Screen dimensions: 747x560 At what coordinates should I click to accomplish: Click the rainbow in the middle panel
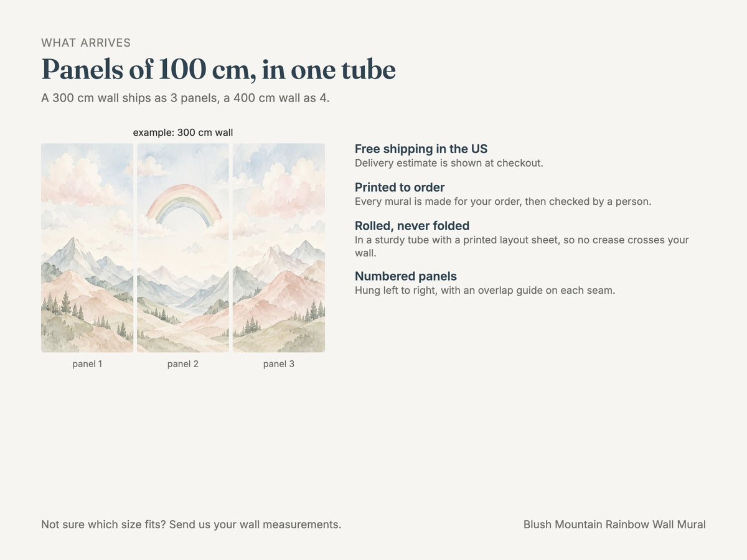coord(184,203)
